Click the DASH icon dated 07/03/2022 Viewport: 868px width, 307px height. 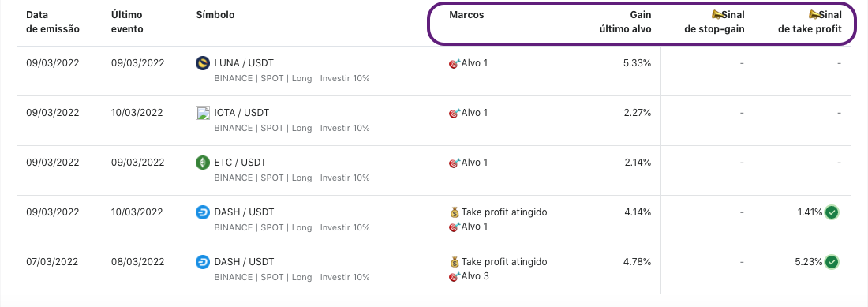point(203,262)
